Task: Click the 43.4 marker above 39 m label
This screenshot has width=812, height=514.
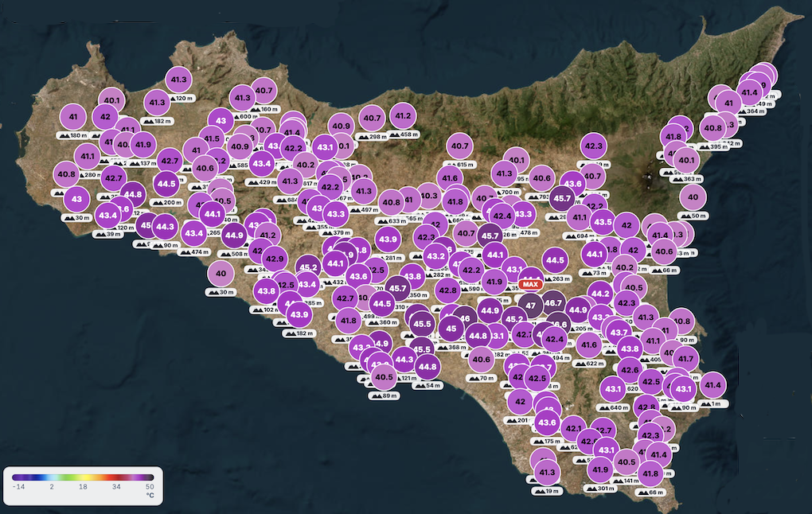Action: (x=107, y=216)
